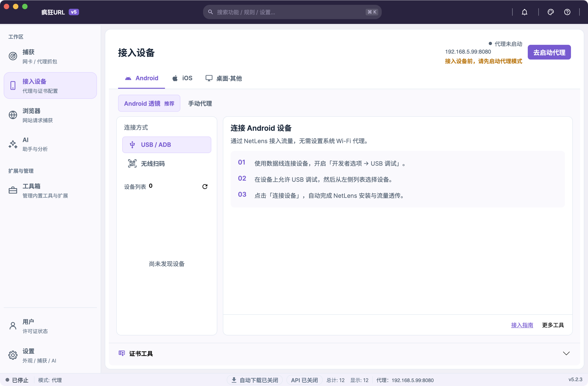Click the 证书工具 certificate icon
This screenshot has width=588, height=386.
[122, 354]
